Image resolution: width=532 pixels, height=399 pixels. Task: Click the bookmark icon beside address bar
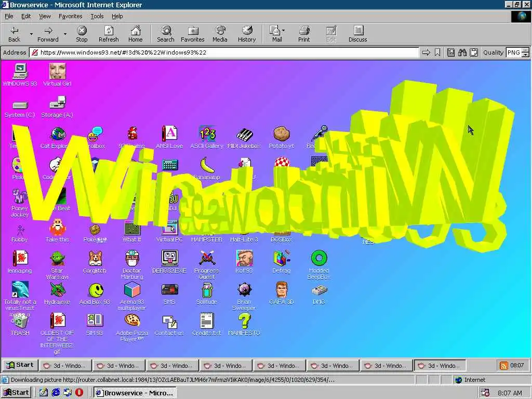tap(437, 52)
